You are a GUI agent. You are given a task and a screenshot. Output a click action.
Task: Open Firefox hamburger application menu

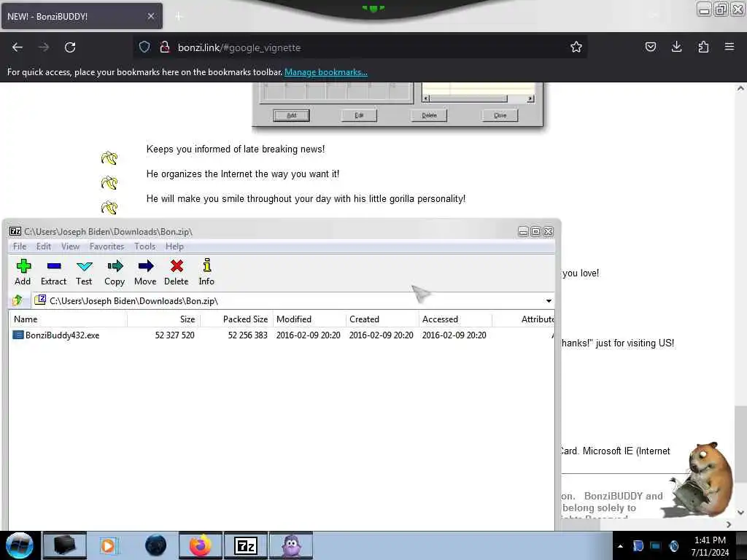(729, 47)
